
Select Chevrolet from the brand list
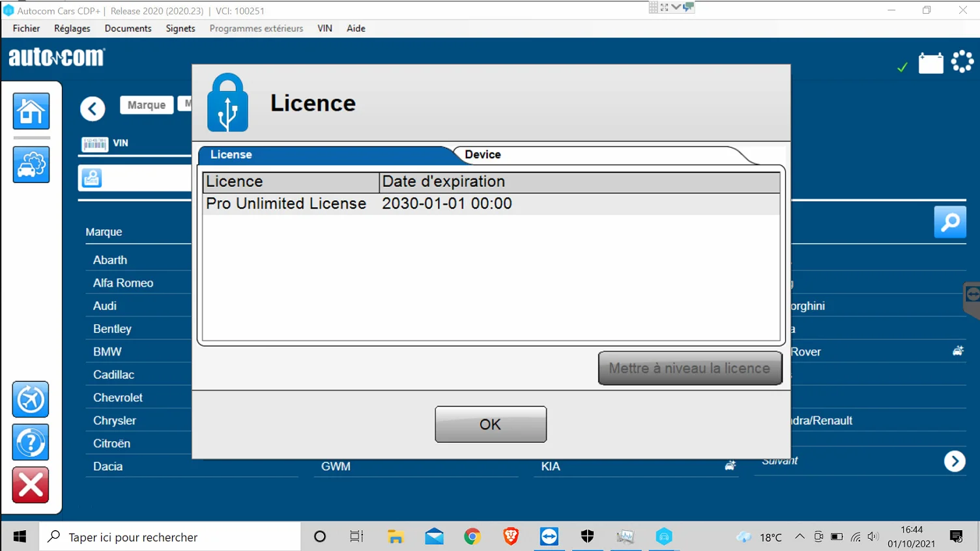coord(118,397)
